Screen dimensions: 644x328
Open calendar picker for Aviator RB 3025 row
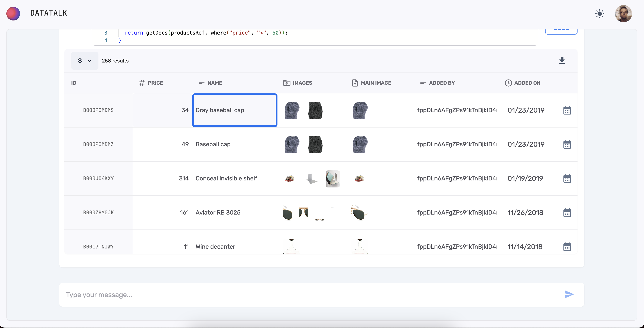pyautogui.click(x=567, y=213)
